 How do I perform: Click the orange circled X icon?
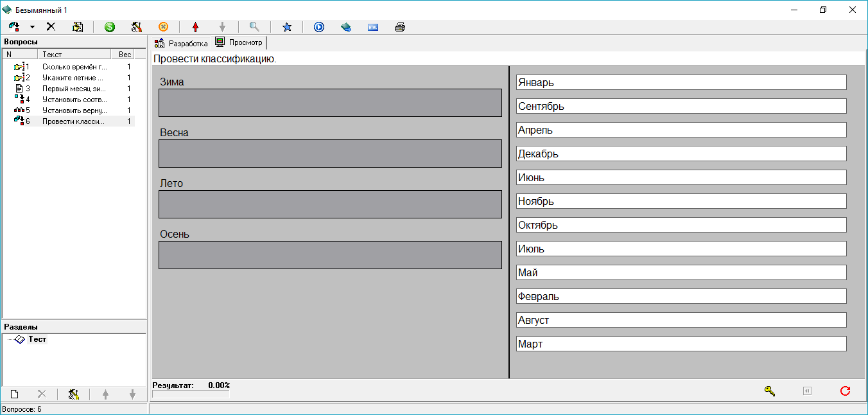tap(163, 27)
